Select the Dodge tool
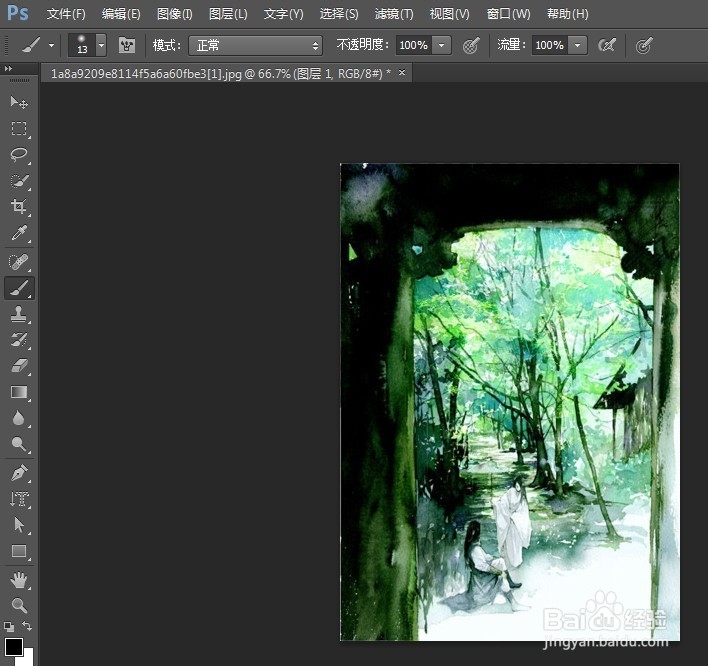Screen dimensions: 708x666 pyautogui.click(x=19, y=444)
